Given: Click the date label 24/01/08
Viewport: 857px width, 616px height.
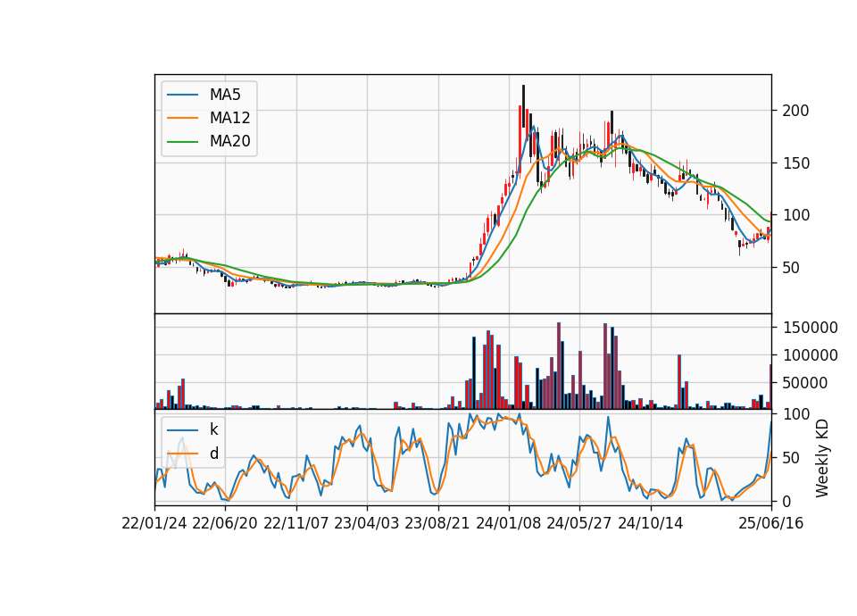Looking at the screenshot, I should pos(508,523).
